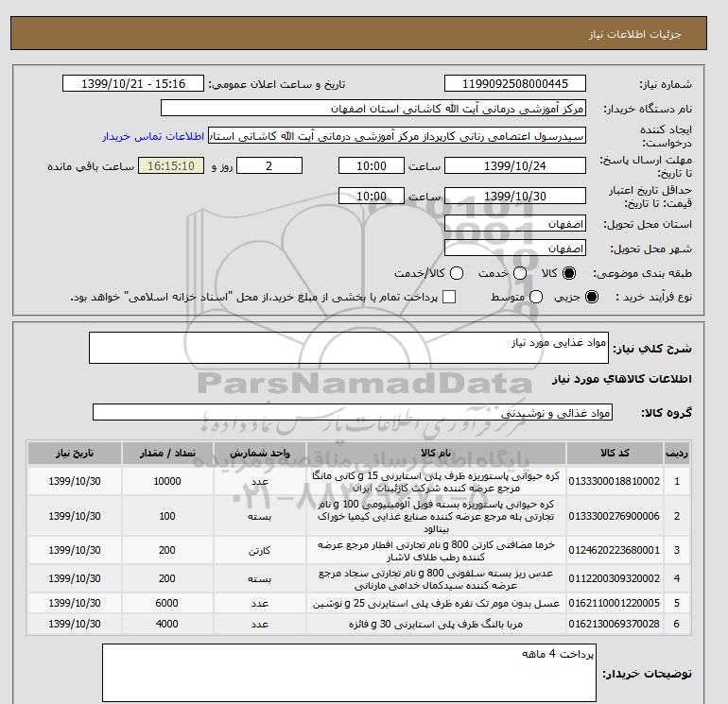Viewport: 728px width, 704px height.
Task: Click the مربا بالنگ item name
Action: [436, 625]
